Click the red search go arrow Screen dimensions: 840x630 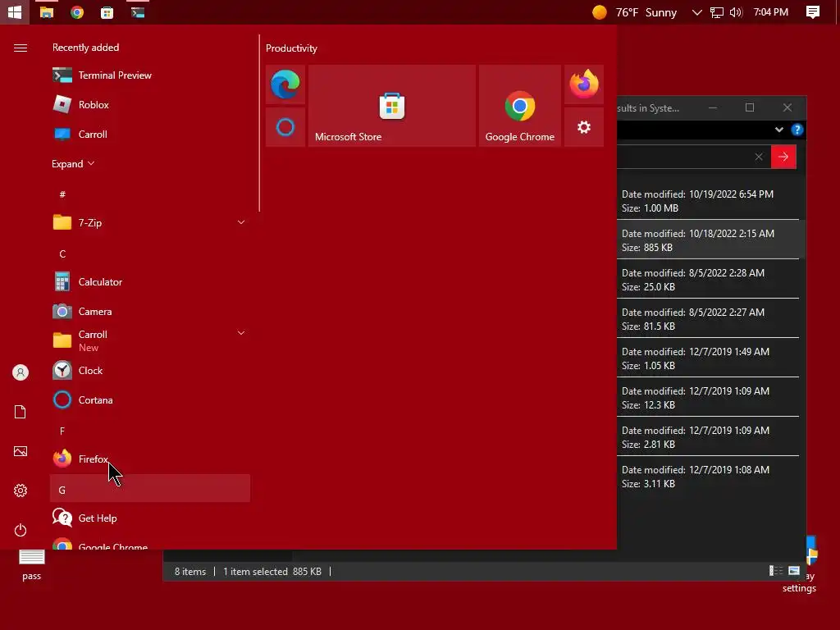click(783, 157)
